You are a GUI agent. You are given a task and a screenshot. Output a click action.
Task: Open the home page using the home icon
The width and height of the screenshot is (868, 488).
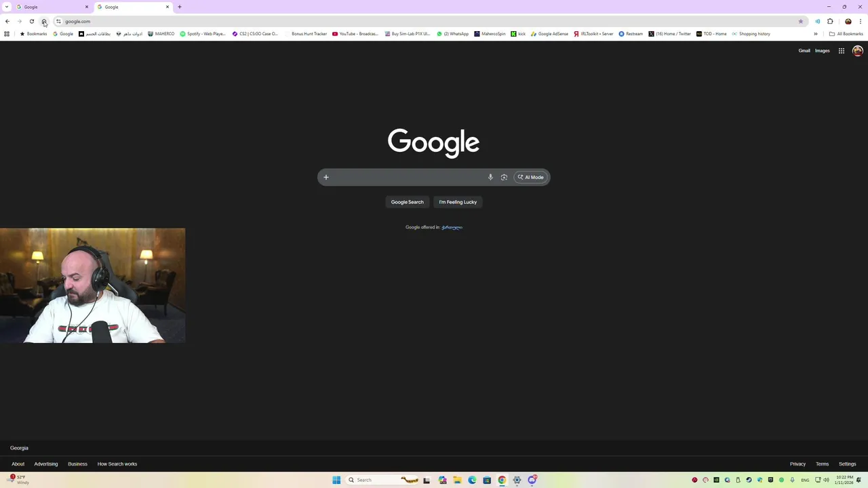(44, 22)
